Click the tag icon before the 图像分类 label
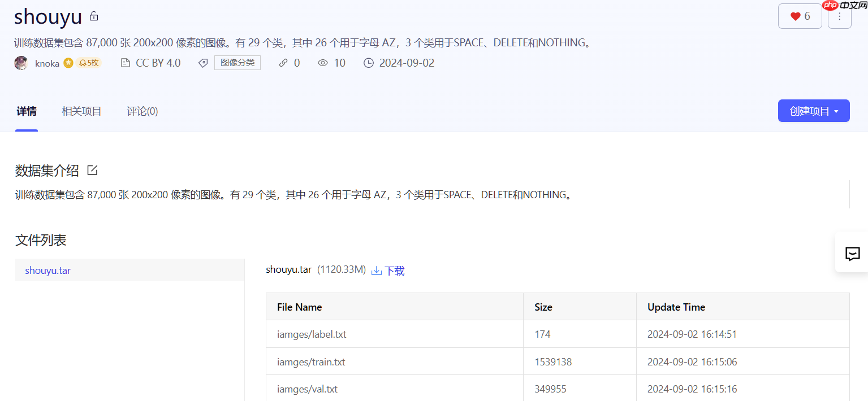The height and width of the screenshot is (401, 868). tap(203, 63)
